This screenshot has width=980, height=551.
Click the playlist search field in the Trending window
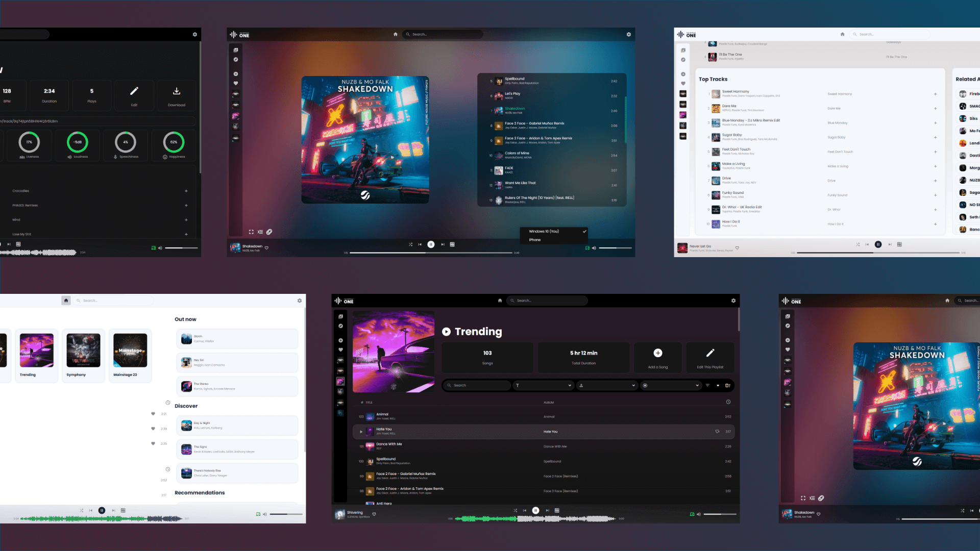477,385
